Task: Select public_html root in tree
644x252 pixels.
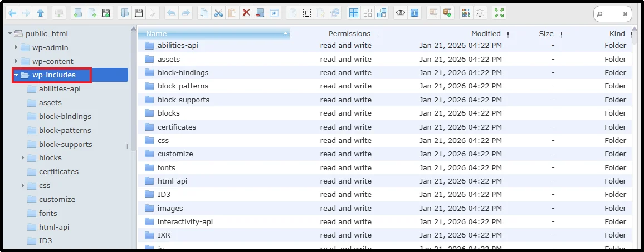Action: [x=46, y=33]
